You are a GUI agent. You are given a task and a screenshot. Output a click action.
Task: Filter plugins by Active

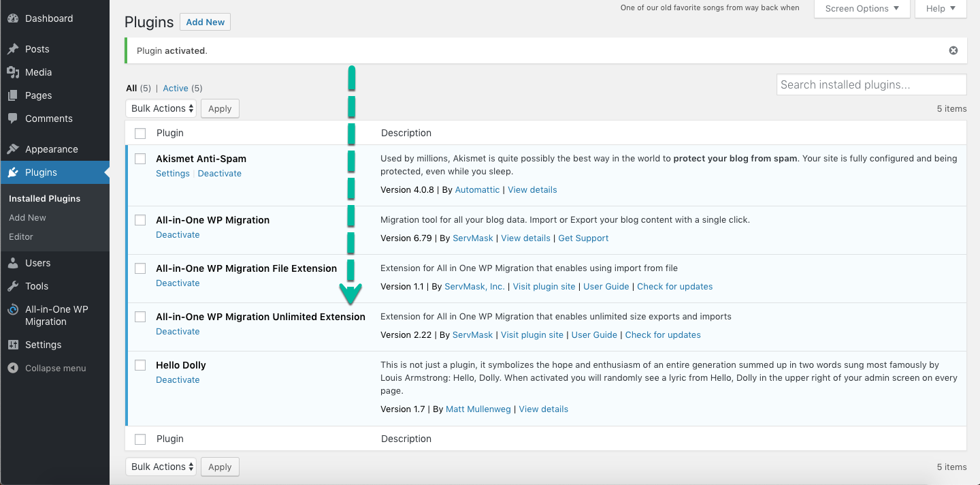(x=176, y=88)
